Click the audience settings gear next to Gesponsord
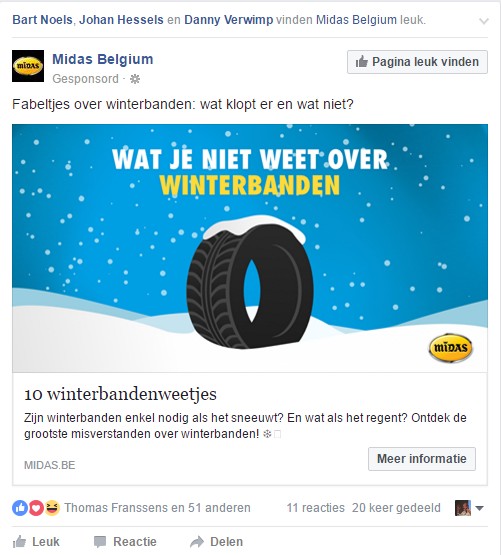This screenshot has width=501, height=555. 135,79
